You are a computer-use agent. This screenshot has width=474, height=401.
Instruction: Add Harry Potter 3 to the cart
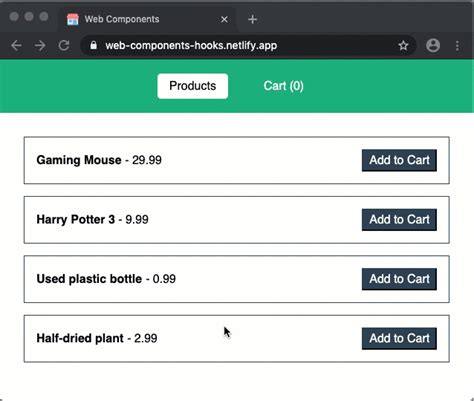point(399,219)
